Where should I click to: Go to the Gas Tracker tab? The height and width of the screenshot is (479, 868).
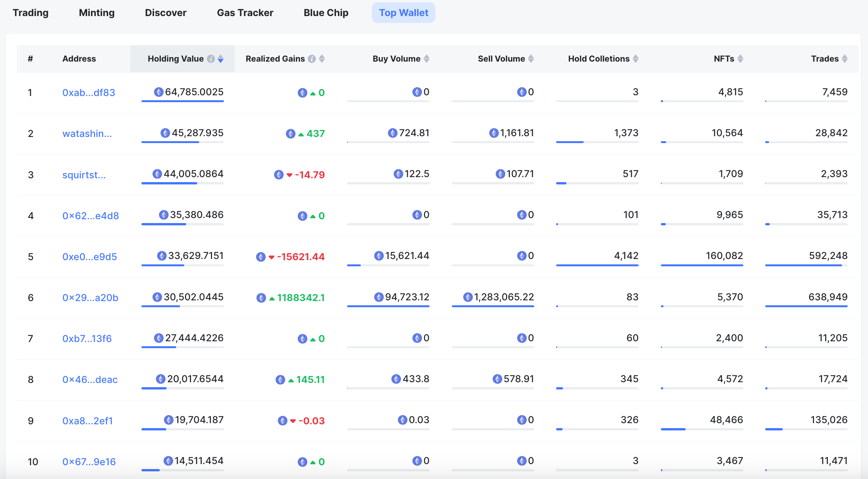point(245,13)
